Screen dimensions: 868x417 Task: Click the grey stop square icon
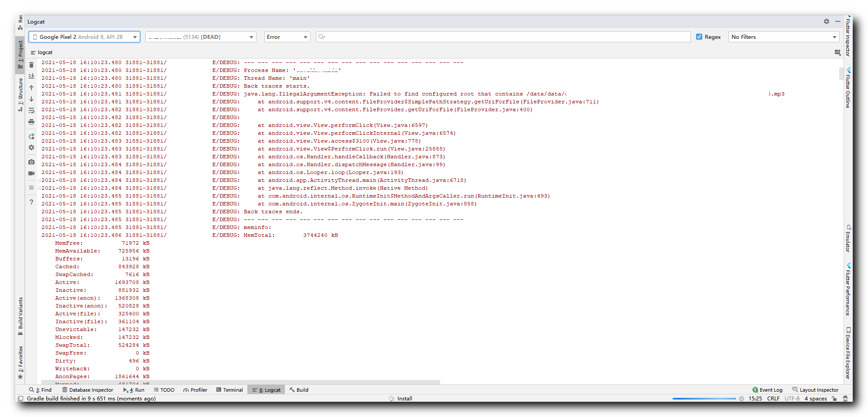click(31, 188)
